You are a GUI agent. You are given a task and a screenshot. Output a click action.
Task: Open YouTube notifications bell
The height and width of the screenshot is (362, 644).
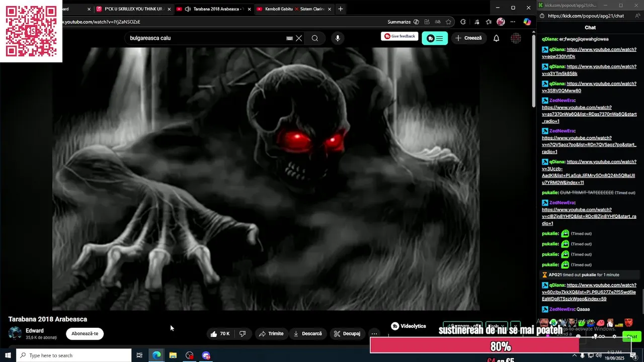(496, 38)
